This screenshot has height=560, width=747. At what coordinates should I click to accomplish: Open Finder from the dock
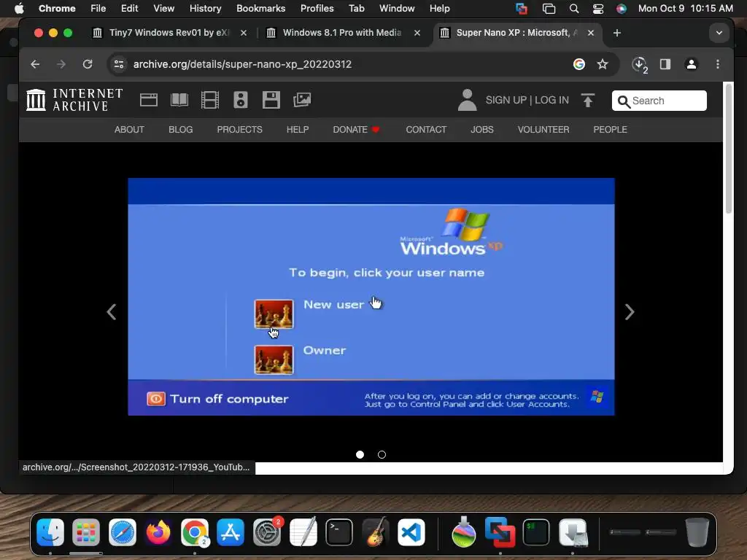(50, 532)
